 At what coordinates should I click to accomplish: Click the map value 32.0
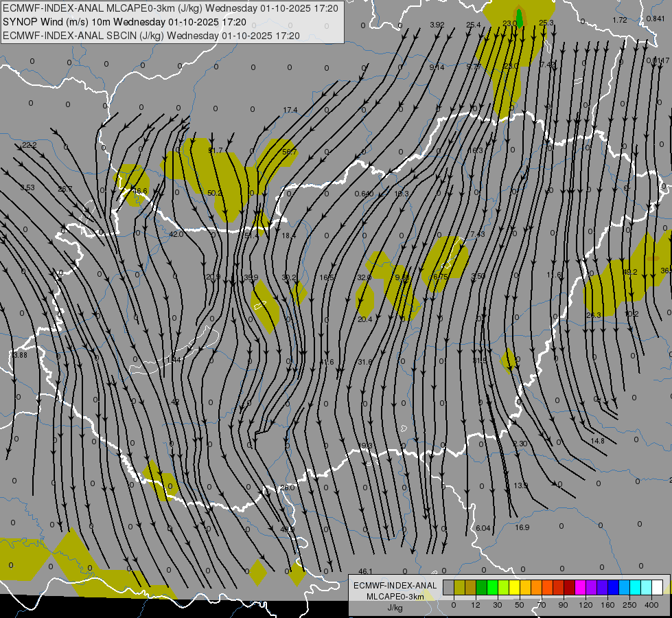(x=364, y=277)
